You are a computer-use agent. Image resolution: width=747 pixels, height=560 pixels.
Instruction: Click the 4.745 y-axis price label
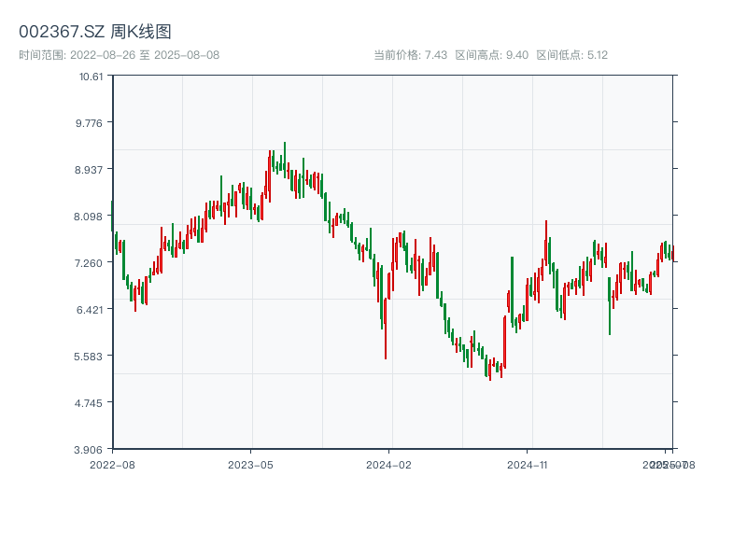(x=92, y=402)
